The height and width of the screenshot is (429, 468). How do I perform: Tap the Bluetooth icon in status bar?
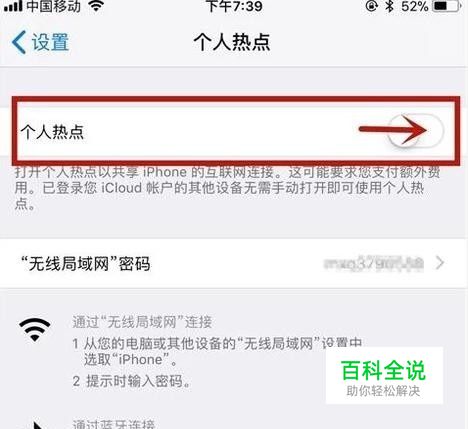(x=389, y=6)
